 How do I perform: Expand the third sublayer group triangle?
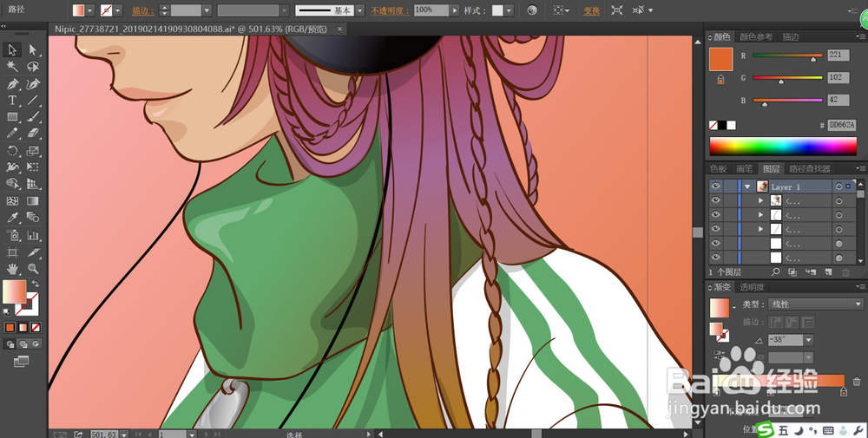click(x=762, y=229)
